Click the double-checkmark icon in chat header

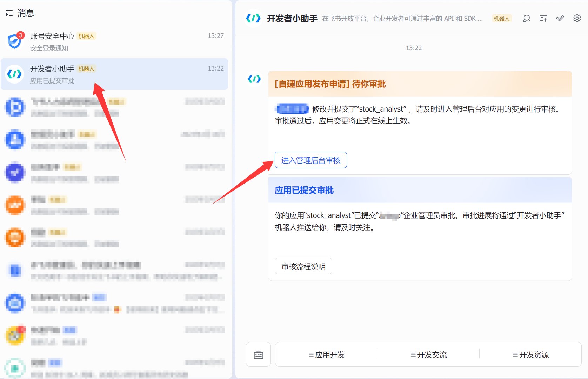click(560, 18)
